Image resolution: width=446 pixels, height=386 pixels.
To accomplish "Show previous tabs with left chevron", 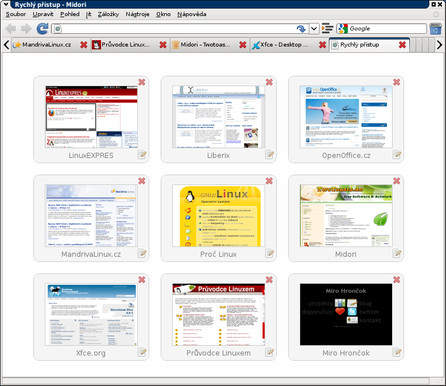I will (6, 45).
